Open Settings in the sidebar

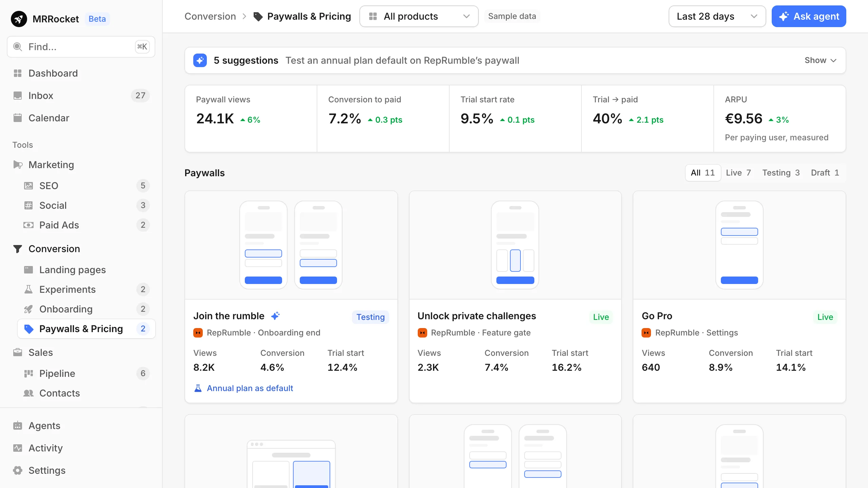(x=81, y=470)
